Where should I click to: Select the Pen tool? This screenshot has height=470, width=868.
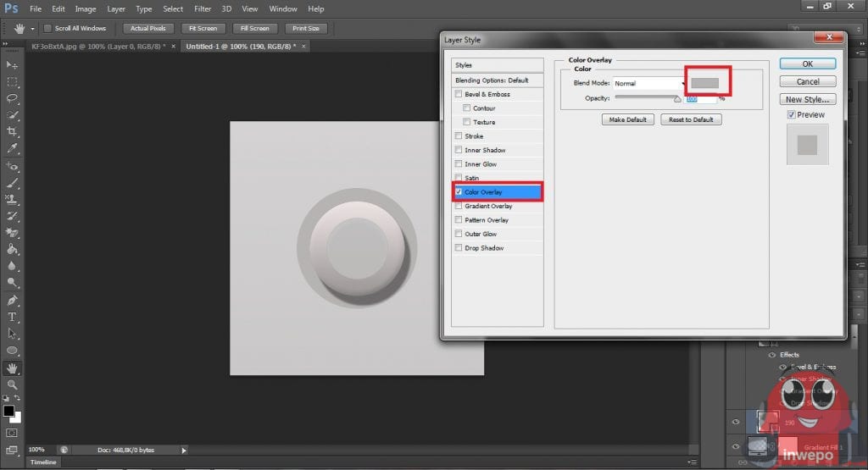point(12,300)
